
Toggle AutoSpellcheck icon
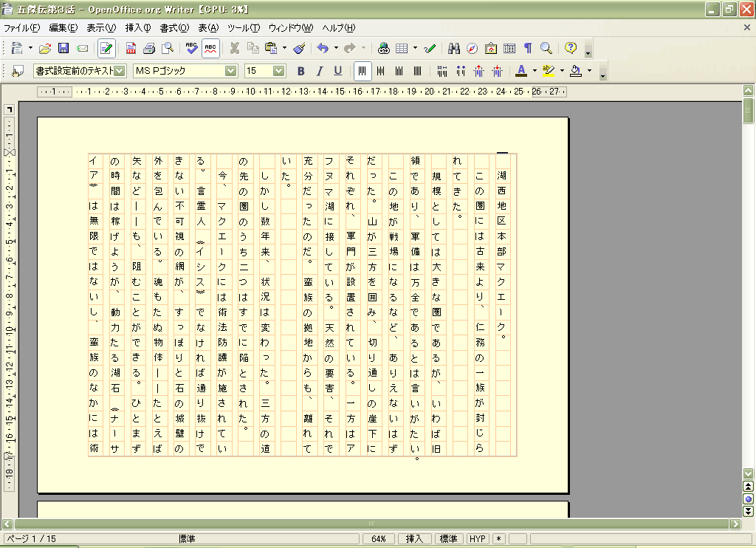[210, 48]
